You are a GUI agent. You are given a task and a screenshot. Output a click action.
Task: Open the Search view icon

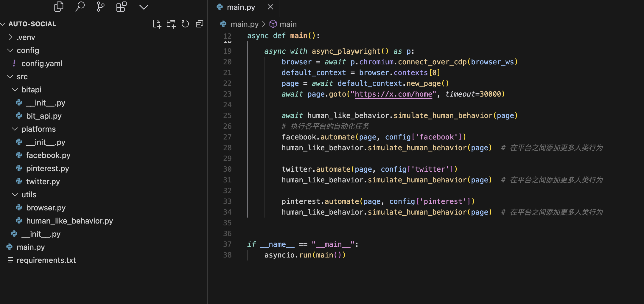[x=80, y=7]
